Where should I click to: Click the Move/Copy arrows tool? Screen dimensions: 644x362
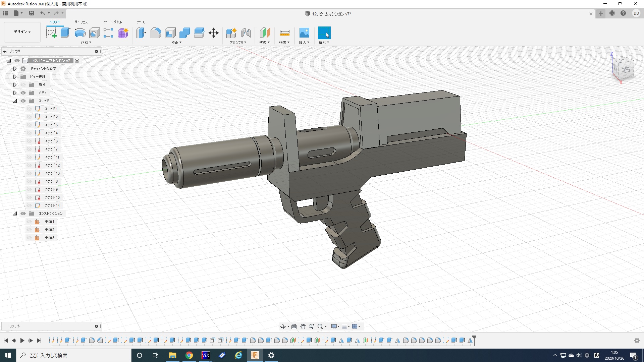tap(214, 33)
